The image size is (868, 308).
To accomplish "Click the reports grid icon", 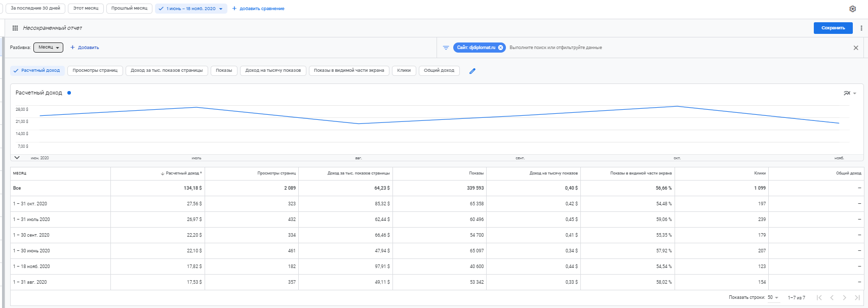I will (15, 28).
